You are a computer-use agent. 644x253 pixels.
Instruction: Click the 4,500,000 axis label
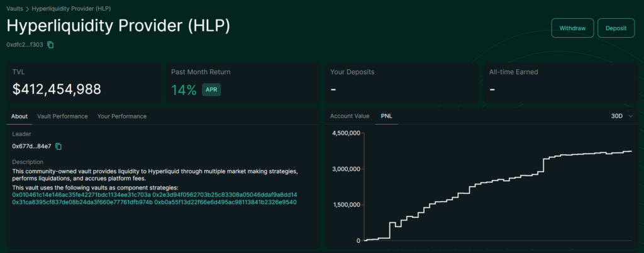(345, 133)
